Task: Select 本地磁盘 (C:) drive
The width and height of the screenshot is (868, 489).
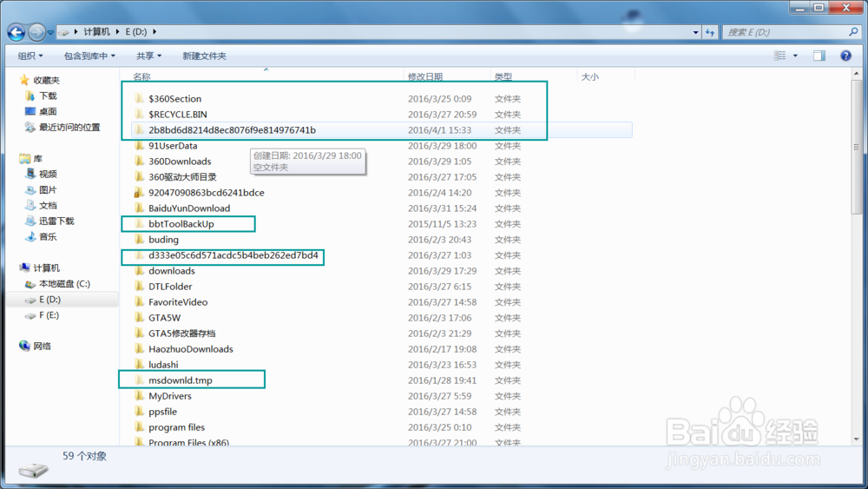Action: [x=57, y=283]
